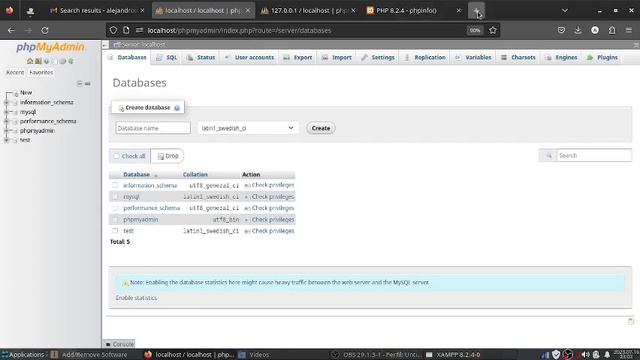Switch to 127.0.0.1 / localhost browser tab
Screen dimensions: 640x360
pyautogui.click(x=308, y=11)
